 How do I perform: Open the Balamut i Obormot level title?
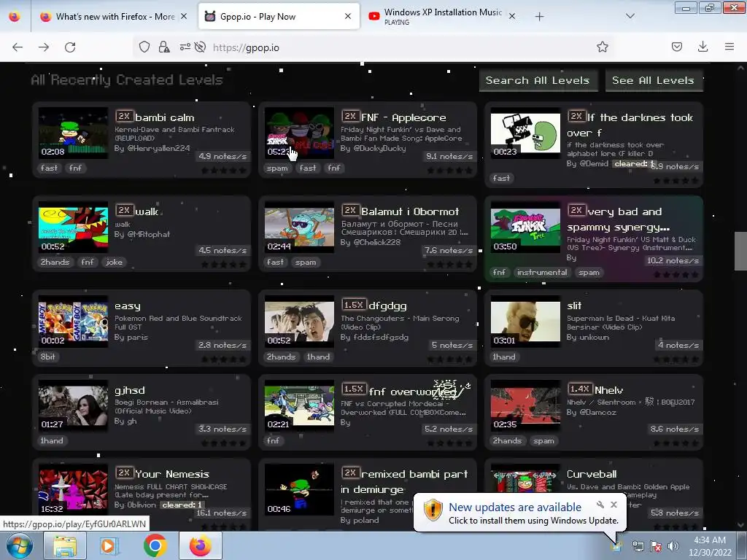pos(410,211)
